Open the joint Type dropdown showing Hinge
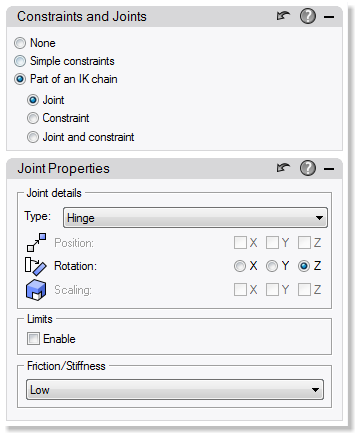The height and width of the screenshot is (438, 360). [195, 218]
